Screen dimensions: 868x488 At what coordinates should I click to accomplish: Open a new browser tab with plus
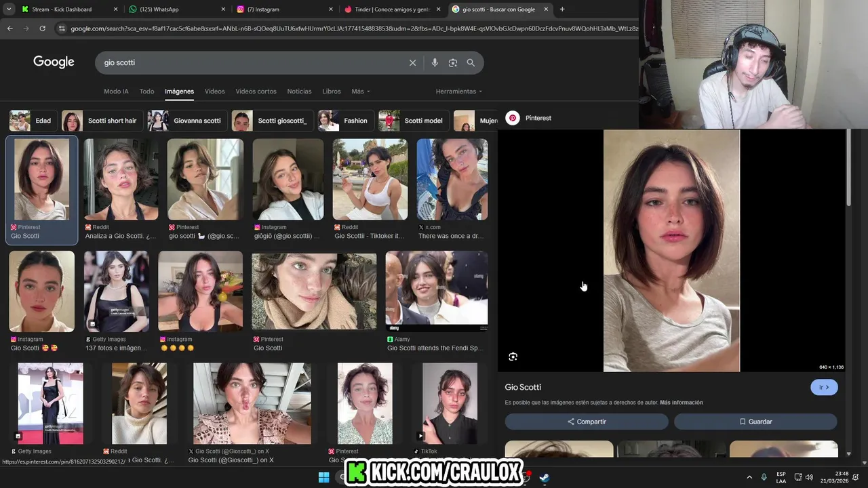562,9
